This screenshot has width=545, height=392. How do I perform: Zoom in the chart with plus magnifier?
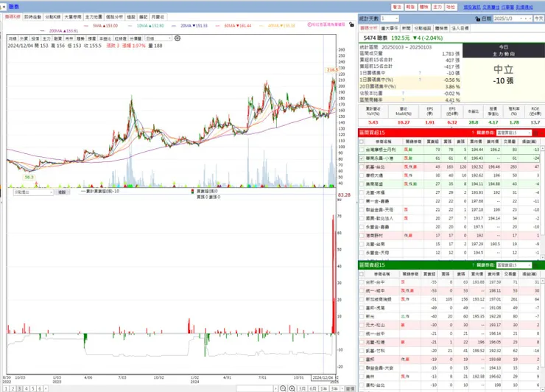coord(292,388)
